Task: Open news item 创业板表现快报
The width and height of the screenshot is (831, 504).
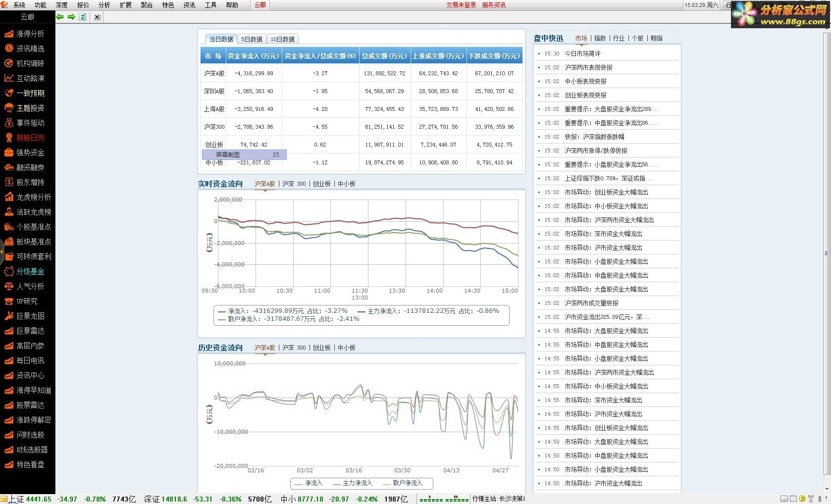Action: click(585, 95)
